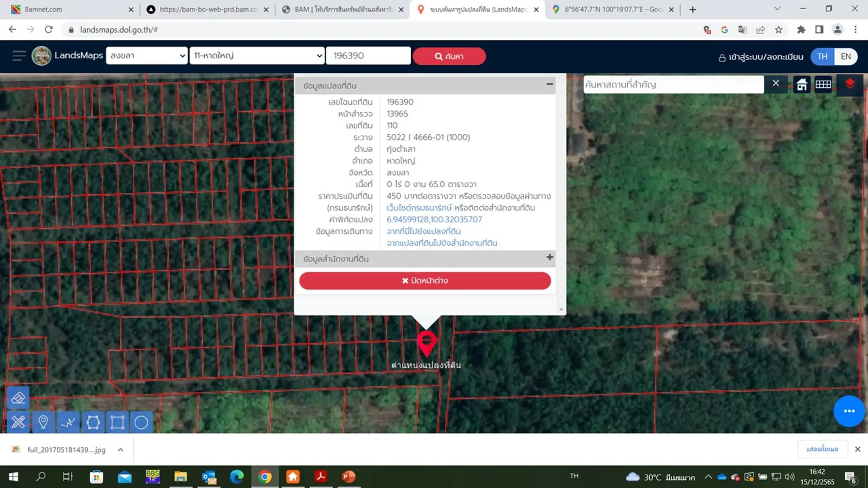The height and width of the screenshot is (488, 868).
Task: Open File Explorer from taskbar
Action: (x=181, y=477)
